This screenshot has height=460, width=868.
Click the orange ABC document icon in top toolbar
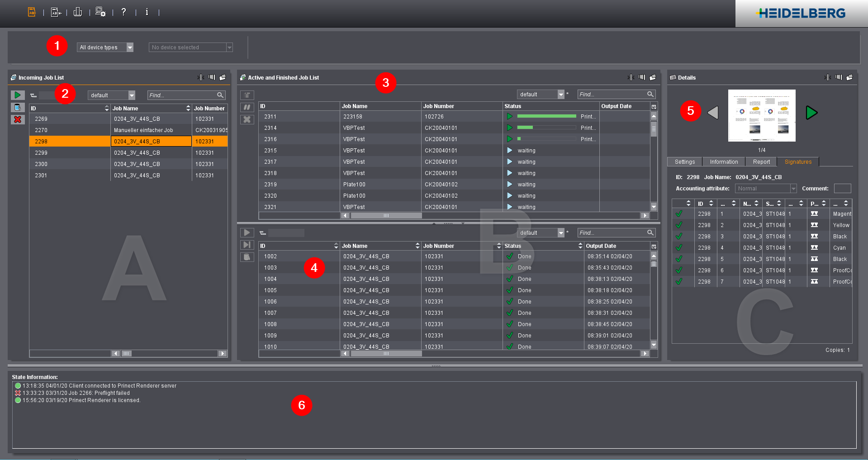32,12
